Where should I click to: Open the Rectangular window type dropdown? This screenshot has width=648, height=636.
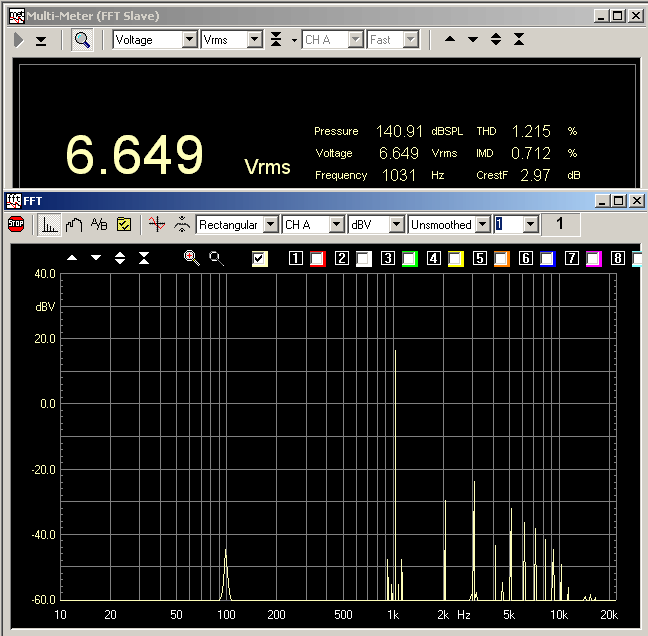click(269, 225)
